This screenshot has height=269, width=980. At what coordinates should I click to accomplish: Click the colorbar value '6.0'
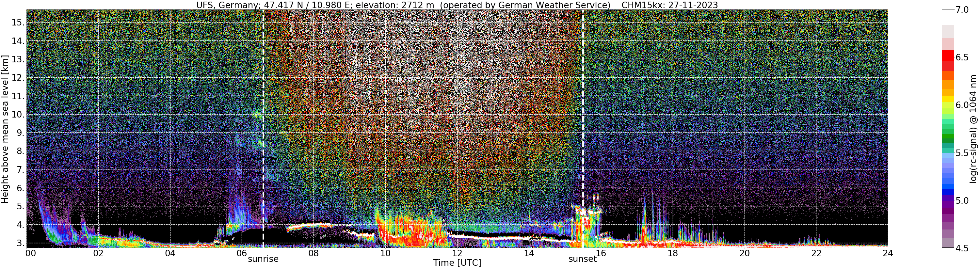tap(962, 105)
